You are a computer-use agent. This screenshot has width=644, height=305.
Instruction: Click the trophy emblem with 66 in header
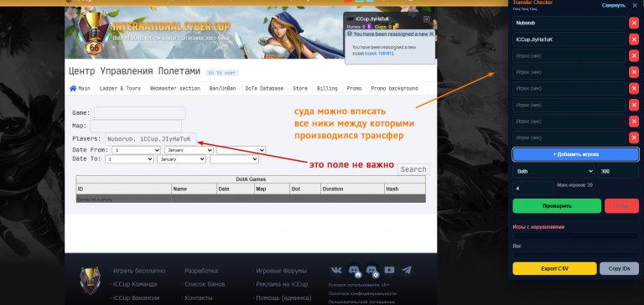(x=94, y=34)
